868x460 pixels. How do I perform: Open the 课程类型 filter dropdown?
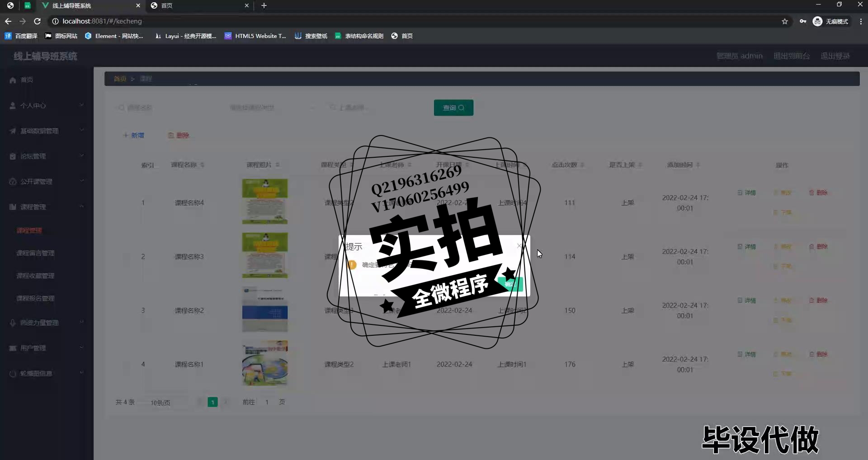[x=271, y=108]
